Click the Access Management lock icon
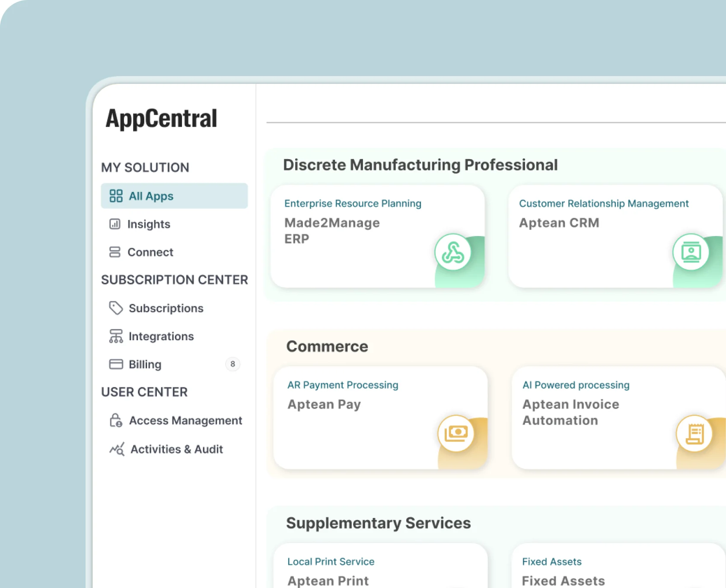 click(116, 420)
